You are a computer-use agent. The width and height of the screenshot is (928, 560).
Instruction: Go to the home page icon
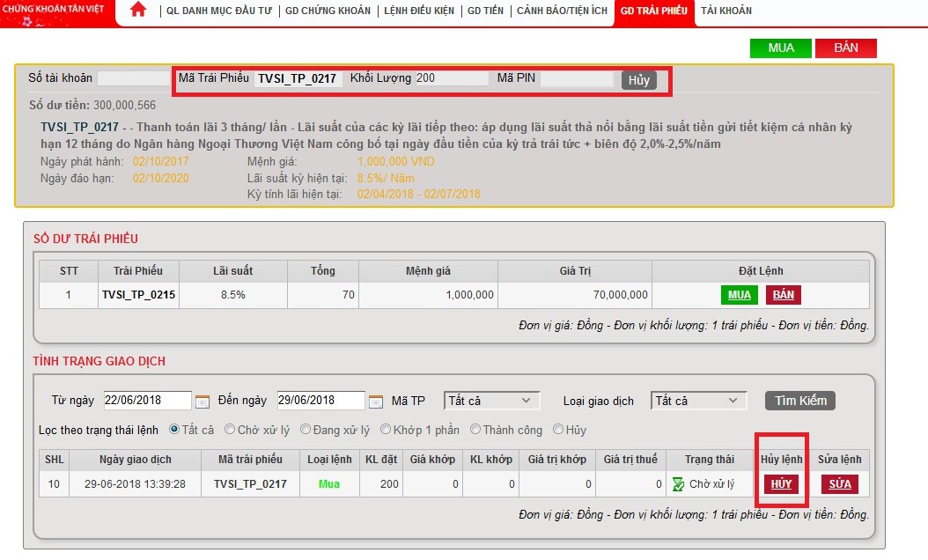(x=138, y=10)
